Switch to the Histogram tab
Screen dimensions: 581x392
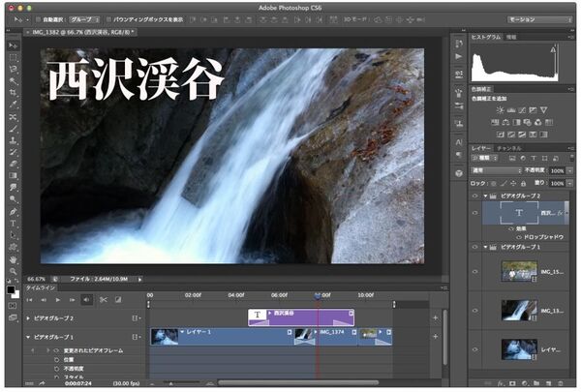pyautogui.click(x=486, y=37)
